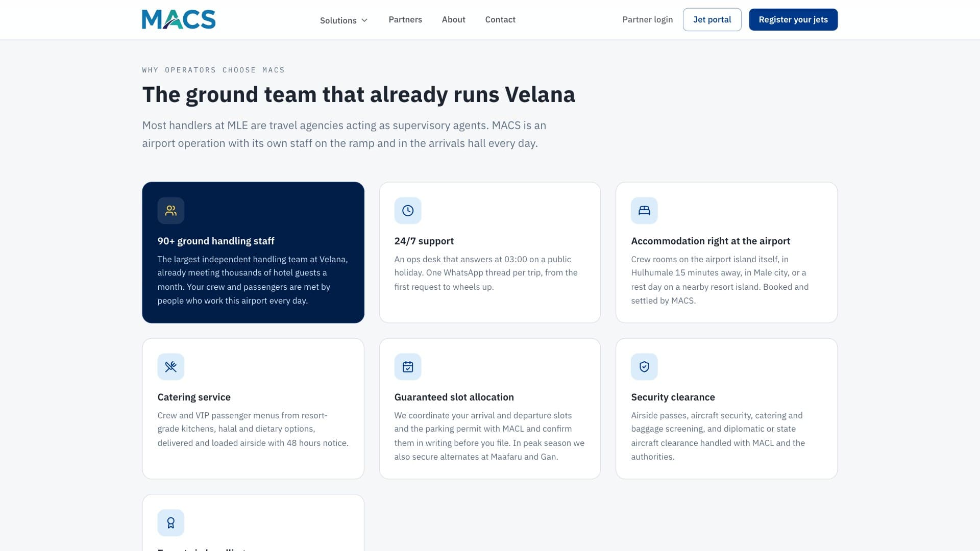Screen dimensions: 980x551
Task: Click the calendar icon on Guaranteed slot allocation card
Action: coord(408,367)
